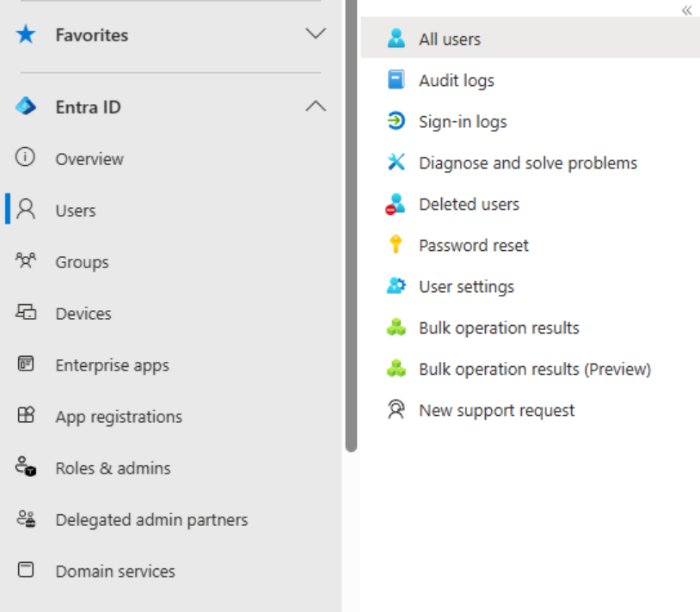700x612 pixels.
Task: Navigate to App registrations
Action: click(x=119, y=417)
